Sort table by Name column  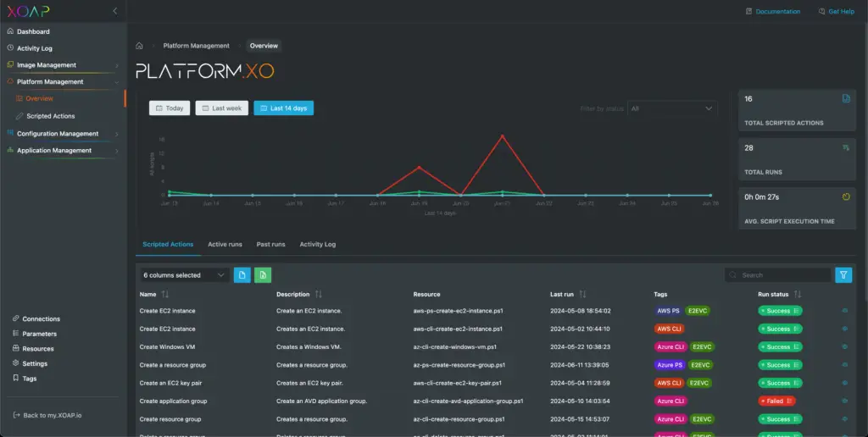(x=165, y=294)
